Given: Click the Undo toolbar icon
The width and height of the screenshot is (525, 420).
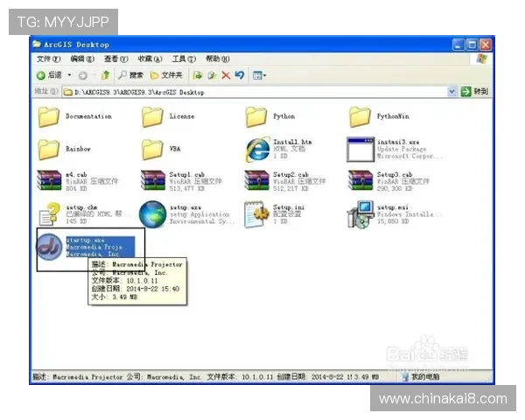Looking at the screenshot, I should pos(240,75).
